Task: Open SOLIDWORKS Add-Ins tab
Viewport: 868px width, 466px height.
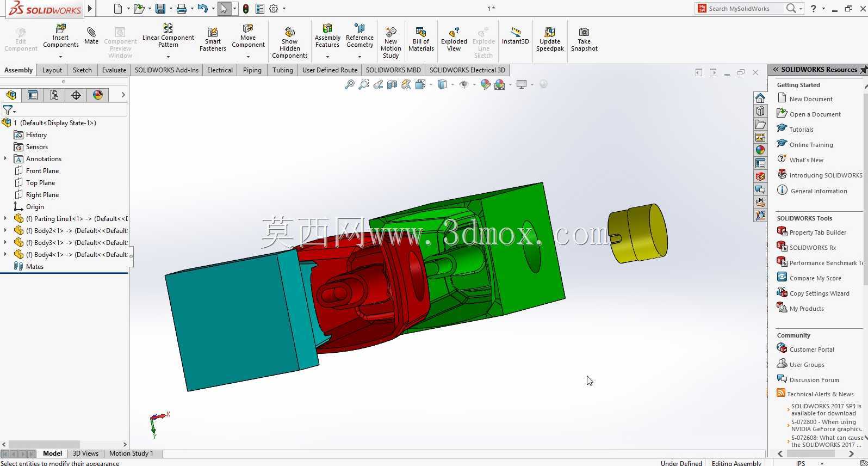Action: pyautogui.click(x=166, y=70)
